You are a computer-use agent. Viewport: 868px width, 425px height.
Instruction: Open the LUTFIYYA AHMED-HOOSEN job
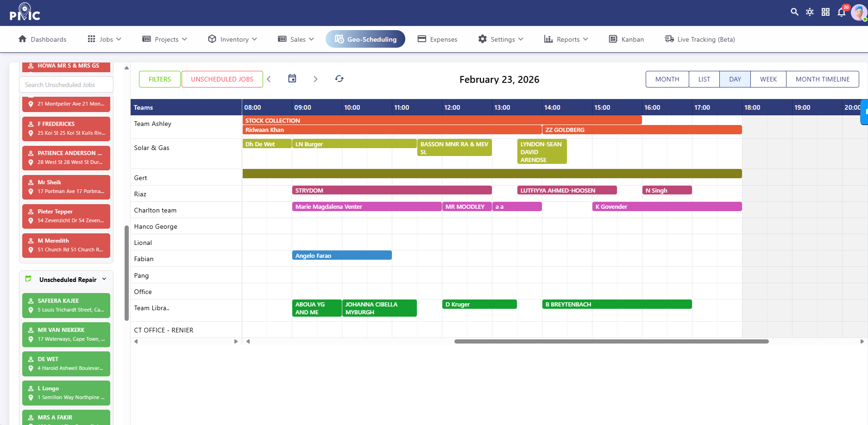tap(567, 190)
